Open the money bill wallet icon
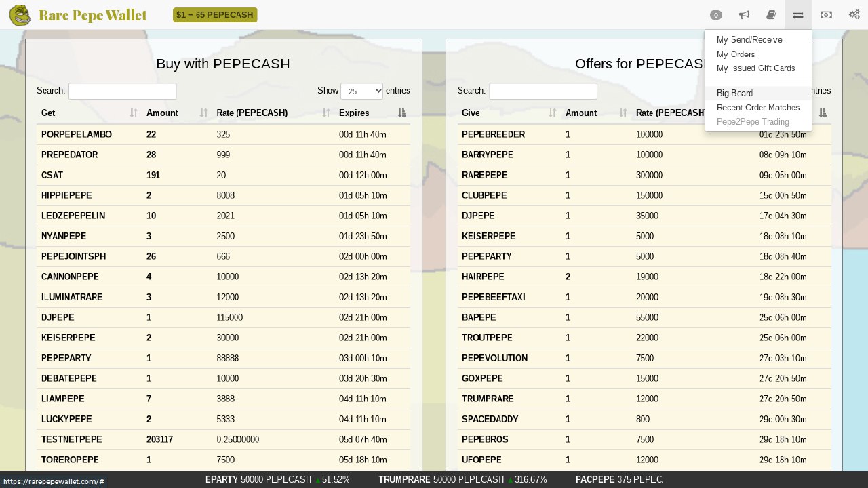Viewport: 868px width, 488px height. coord(826,15)
